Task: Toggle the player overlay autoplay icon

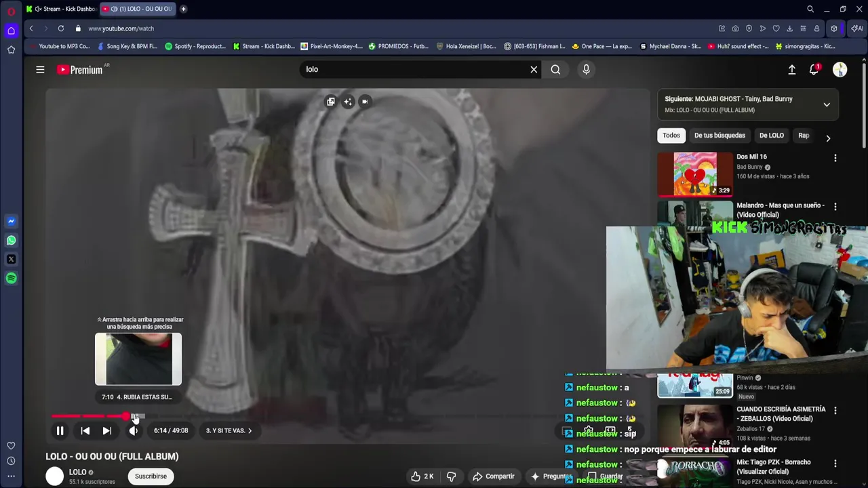Action: (x=365, y=102)
